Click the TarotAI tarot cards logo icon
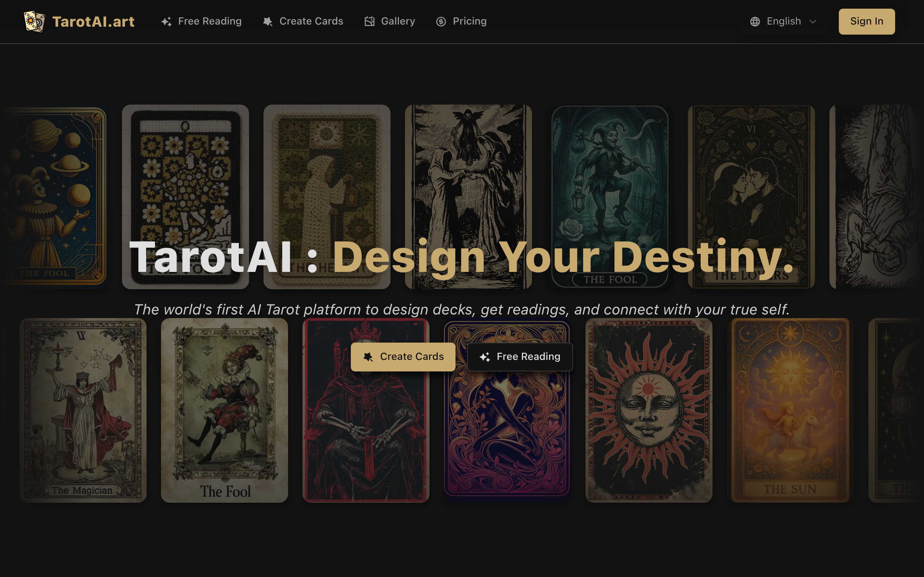This screenshot has height=577, width=924. point(34,21)
